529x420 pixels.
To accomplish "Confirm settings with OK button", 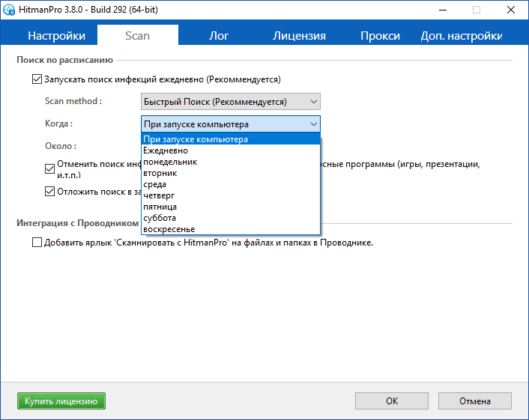I will tap(392, 401).
